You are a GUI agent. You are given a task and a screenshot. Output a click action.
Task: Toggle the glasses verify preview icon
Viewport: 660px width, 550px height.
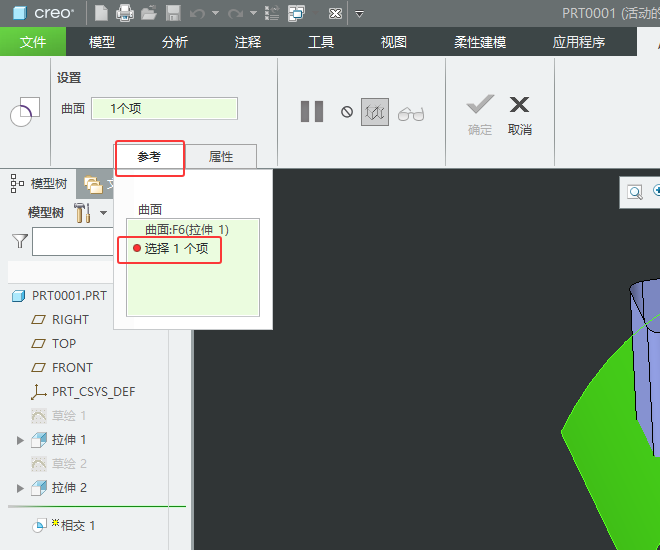pyautogui.click(x=411, y=114)
